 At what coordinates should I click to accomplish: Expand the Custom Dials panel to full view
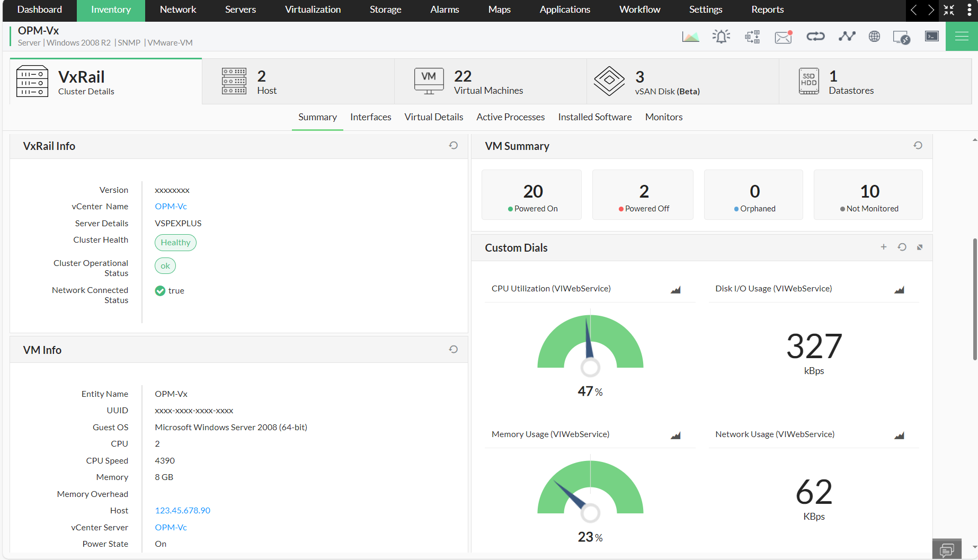[920, 247]
